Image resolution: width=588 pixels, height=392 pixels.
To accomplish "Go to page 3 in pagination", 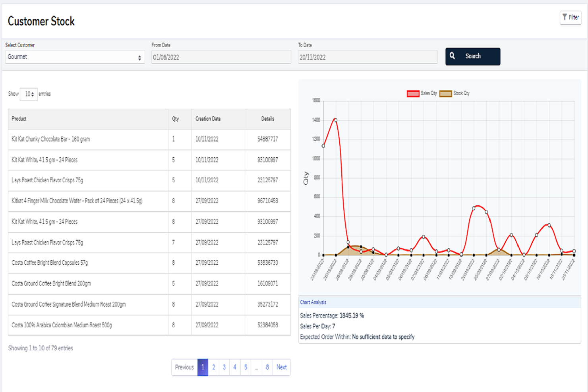I will [x=224, y=367].
